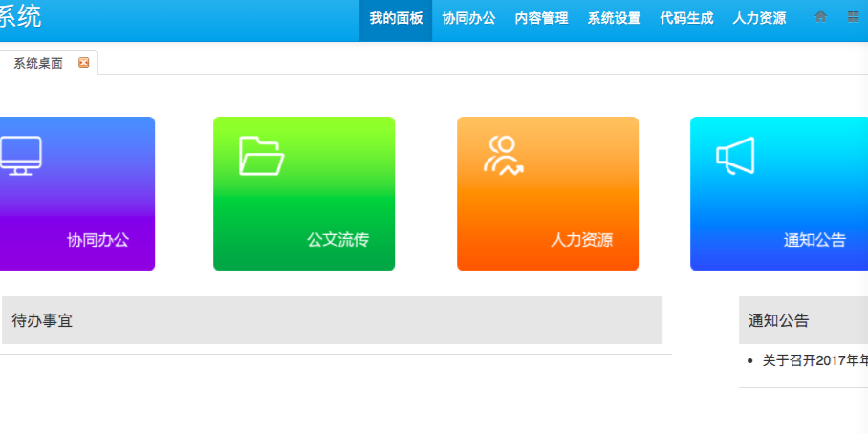Select 人力资源 in the top menu
This screenshot has height=434, width=868.
point(759,18)
